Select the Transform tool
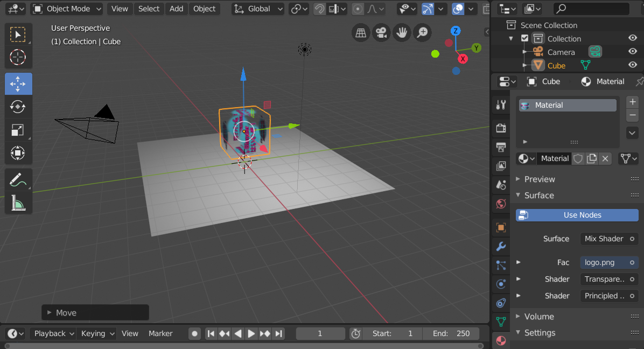This screenshot has width=644, height=349. click(18, 153)
